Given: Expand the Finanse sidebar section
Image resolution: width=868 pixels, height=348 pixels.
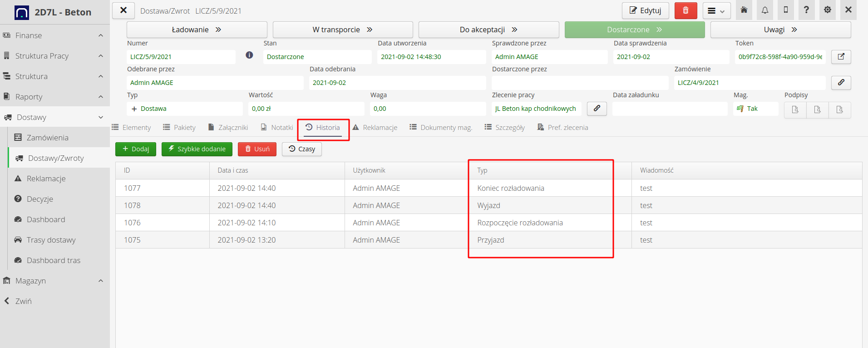Looking at the screenshot, I should [x=54, y=35].
